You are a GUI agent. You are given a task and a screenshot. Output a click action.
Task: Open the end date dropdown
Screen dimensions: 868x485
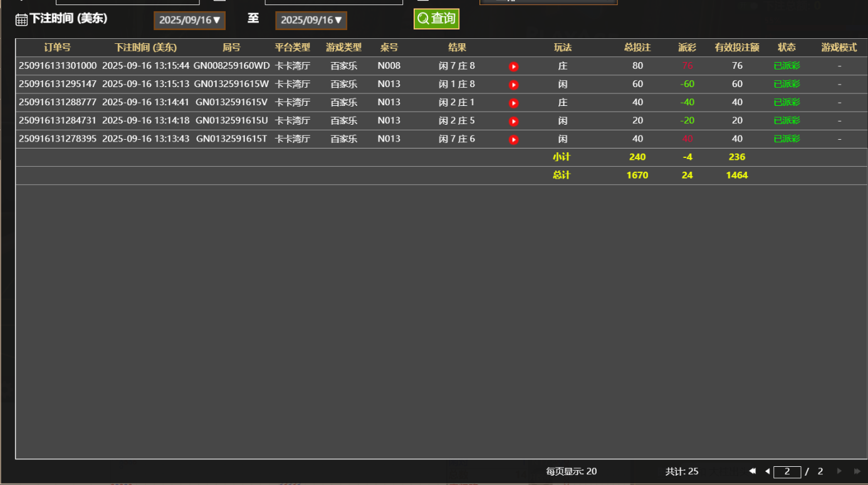click(311, 20)
